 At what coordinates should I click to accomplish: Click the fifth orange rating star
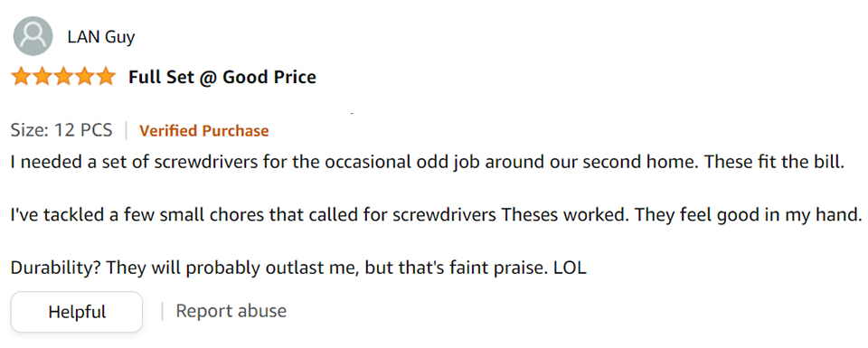pos(105,76)
